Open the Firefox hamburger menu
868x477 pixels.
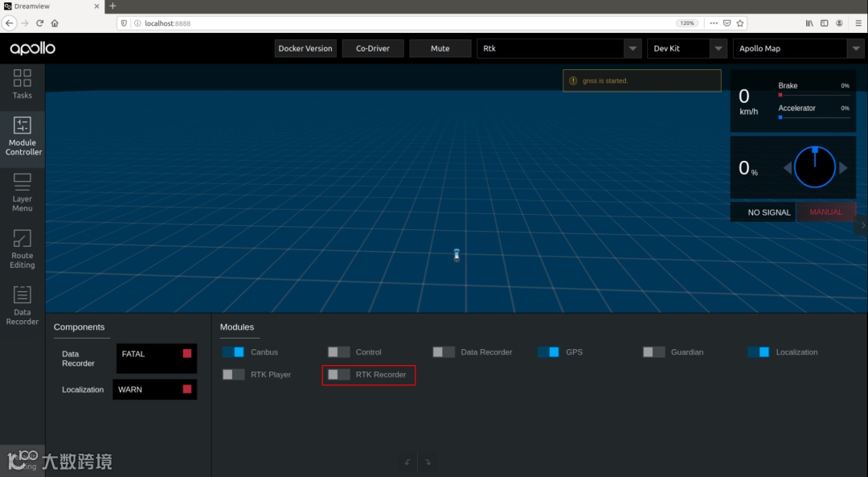[x=858, y=23]
